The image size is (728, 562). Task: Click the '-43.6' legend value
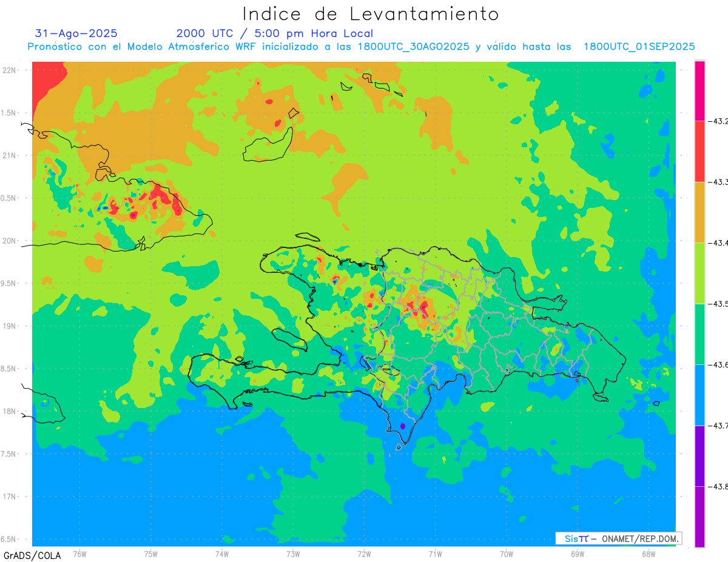719,365
